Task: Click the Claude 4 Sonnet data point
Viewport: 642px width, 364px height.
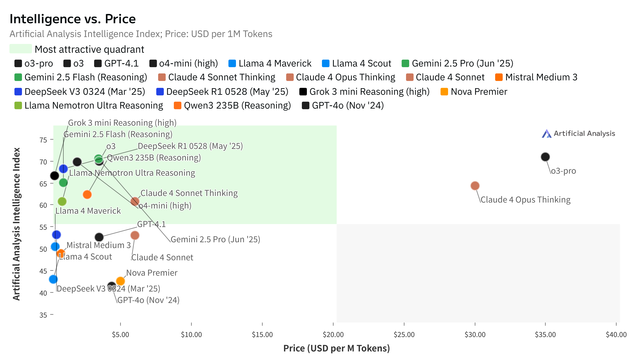Action: coord(135,235)
